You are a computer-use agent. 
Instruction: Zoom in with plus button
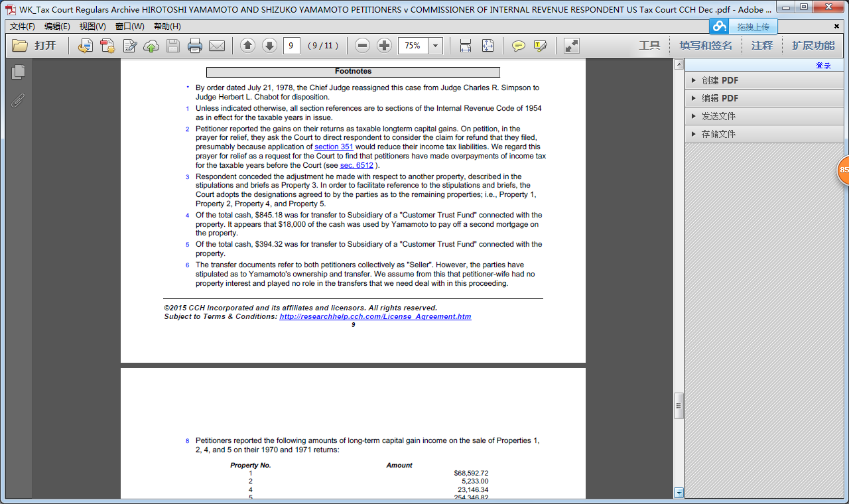tap(384, 46)
